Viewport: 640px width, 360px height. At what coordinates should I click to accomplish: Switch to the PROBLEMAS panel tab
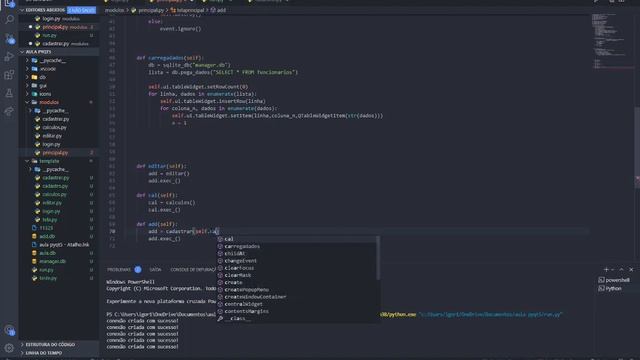click(x=119, y=269)
